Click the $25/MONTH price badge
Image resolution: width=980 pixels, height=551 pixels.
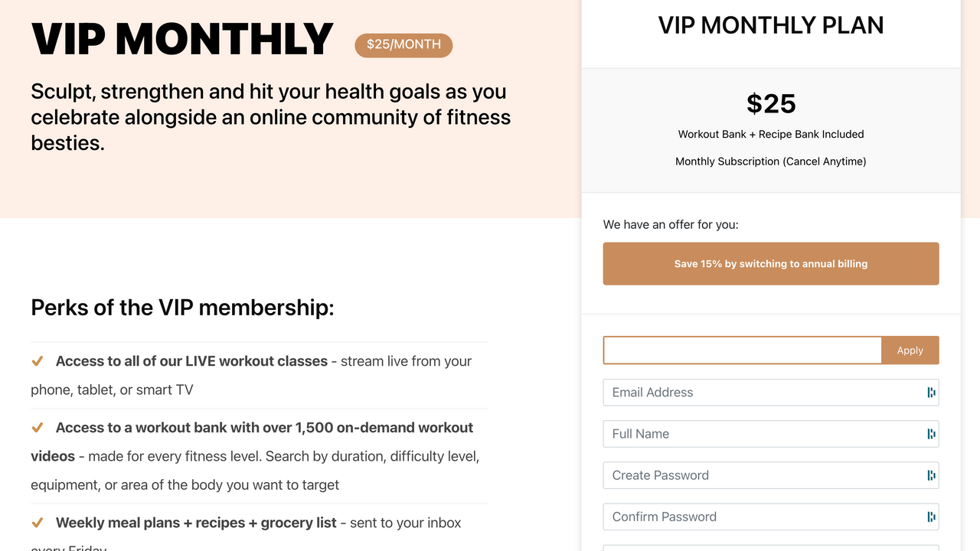coord(403,45)
